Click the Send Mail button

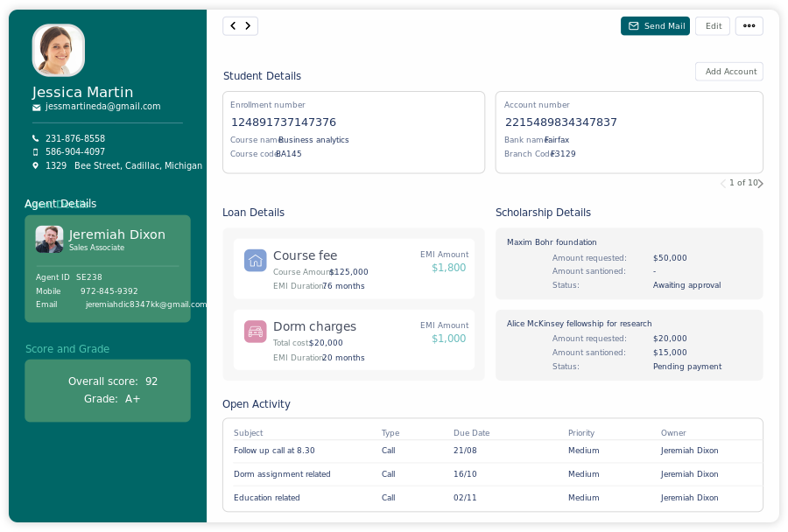click(x=655, y=26)
